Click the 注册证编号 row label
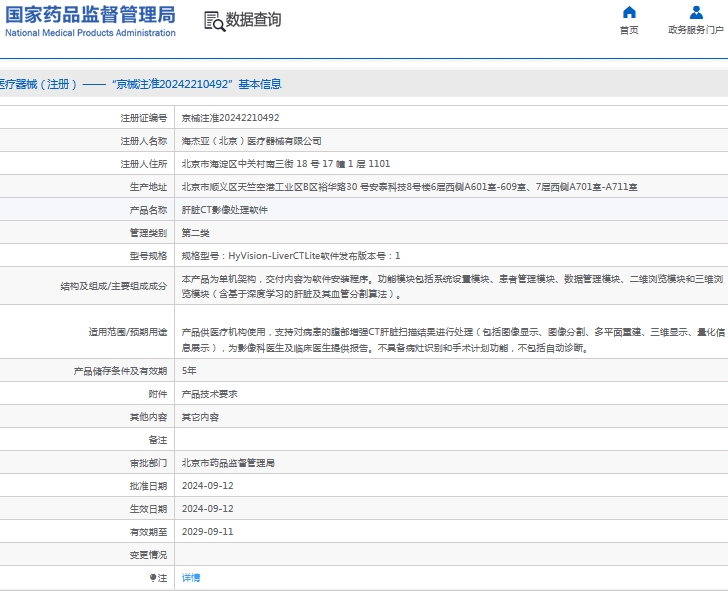Screen dimensions: 728x597 pyautogui.click(x=143, y=118)
